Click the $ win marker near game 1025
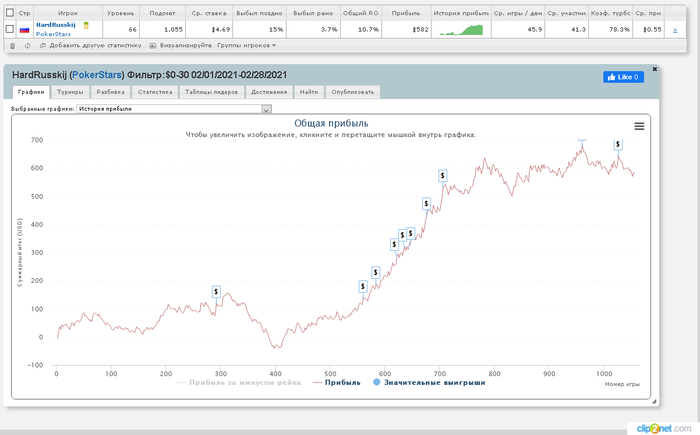 click(618, 144)
